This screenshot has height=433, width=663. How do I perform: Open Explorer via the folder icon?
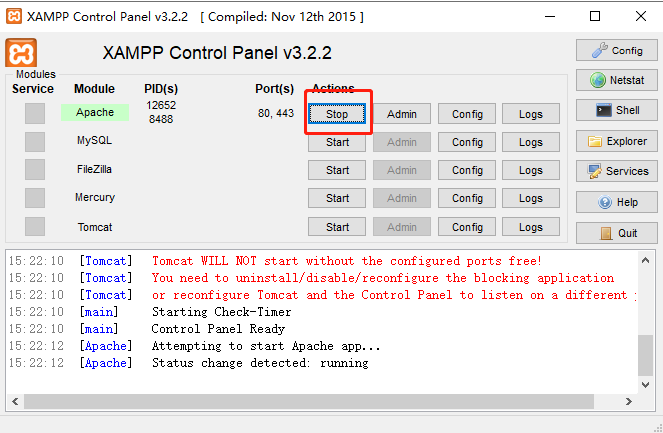click(x=617, y=141)
